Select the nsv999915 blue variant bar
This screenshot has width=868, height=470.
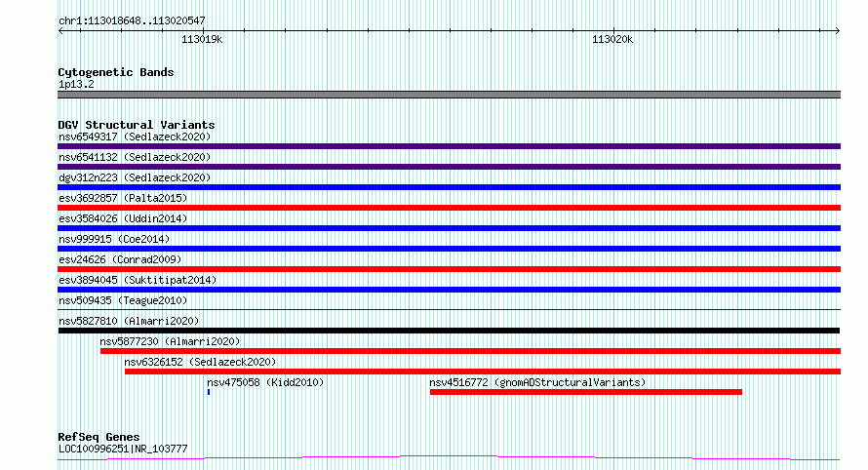coord(449,249)
